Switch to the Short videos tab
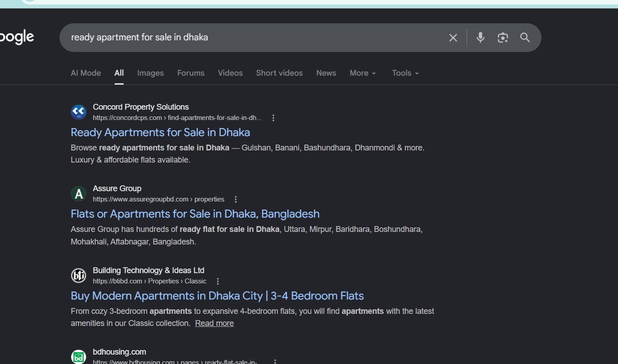Screen dimensions: 618x364 [x=279, y=73]
